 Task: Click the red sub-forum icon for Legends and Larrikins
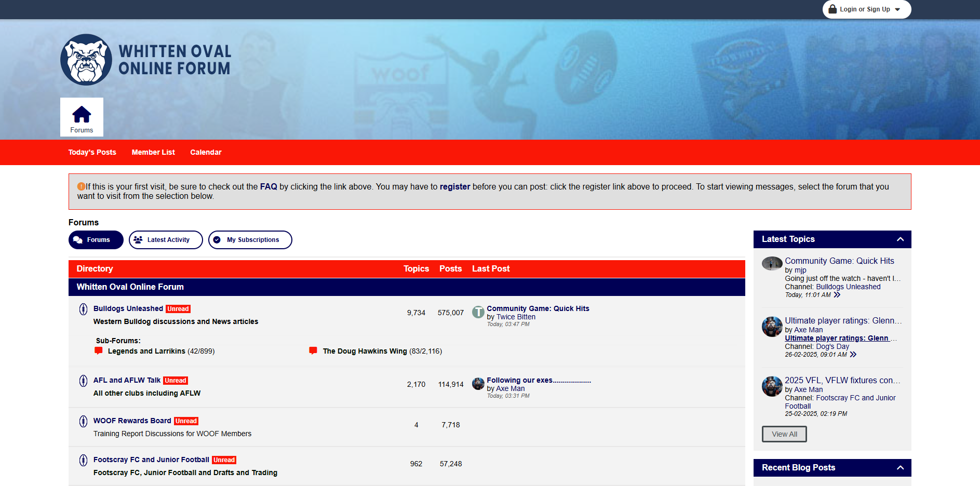[99, 350]
